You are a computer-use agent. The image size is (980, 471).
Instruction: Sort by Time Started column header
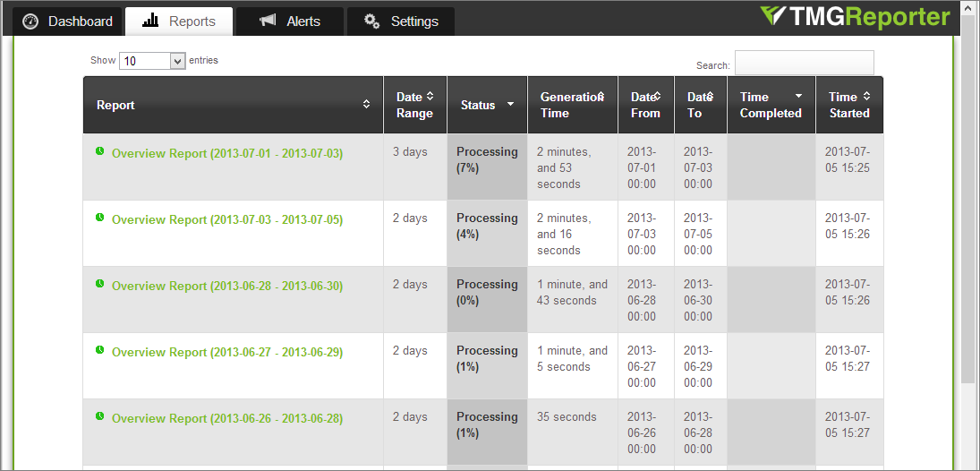pyautogui.click(x=848, y=105)
